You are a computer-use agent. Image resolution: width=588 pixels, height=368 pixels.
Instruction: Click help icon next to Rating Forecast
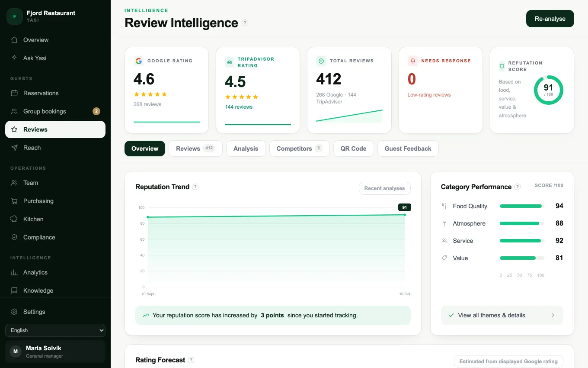pos(191,360)
